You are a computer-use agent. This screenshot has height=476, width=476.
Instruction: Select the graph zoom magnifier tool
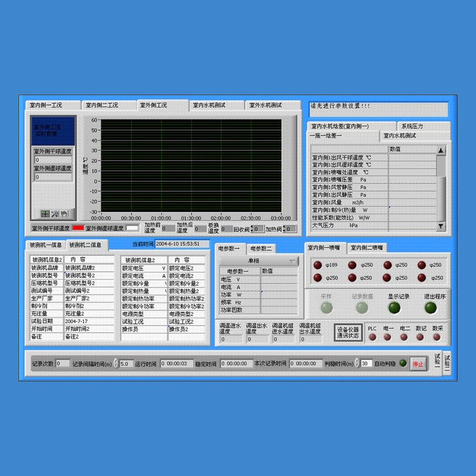point(55,214)
